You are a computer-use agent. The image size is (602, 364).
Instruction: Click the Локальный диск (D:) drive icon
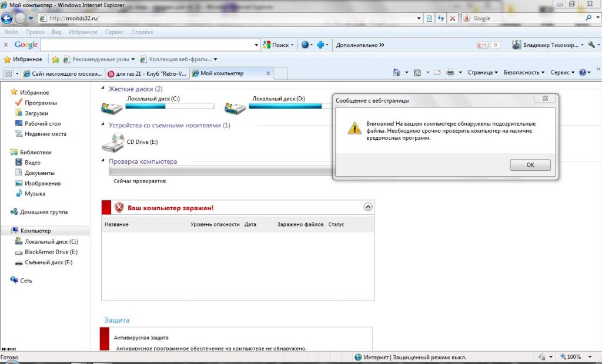tap(235, 108)
